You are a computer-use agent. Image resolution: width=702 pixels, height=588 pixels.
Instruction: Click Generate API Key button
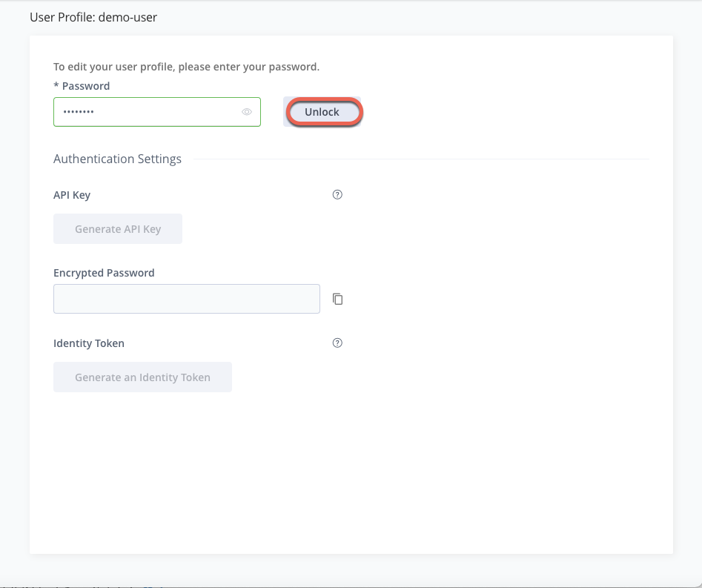pos(118,229)
